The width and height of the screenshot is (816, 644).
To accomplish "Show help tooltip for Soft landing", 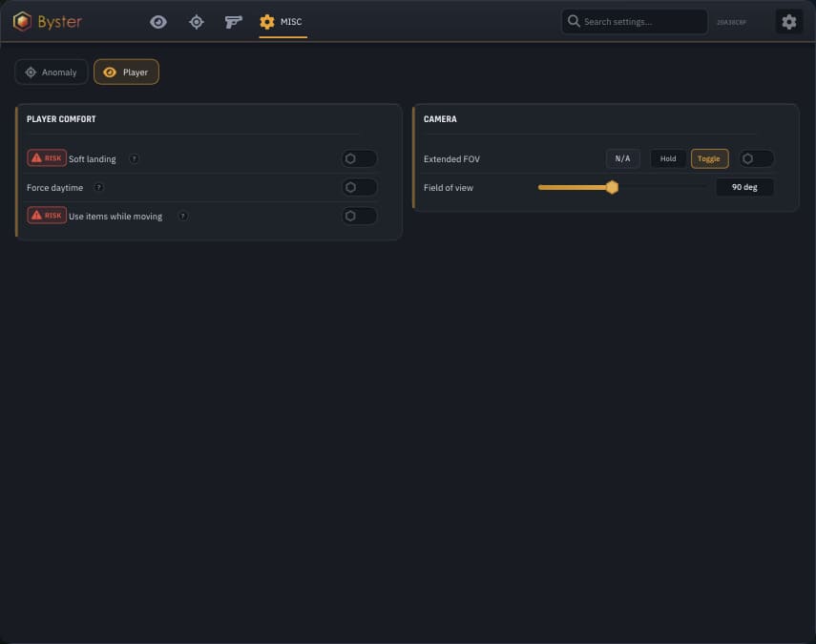I will click(x=134, y=158).
